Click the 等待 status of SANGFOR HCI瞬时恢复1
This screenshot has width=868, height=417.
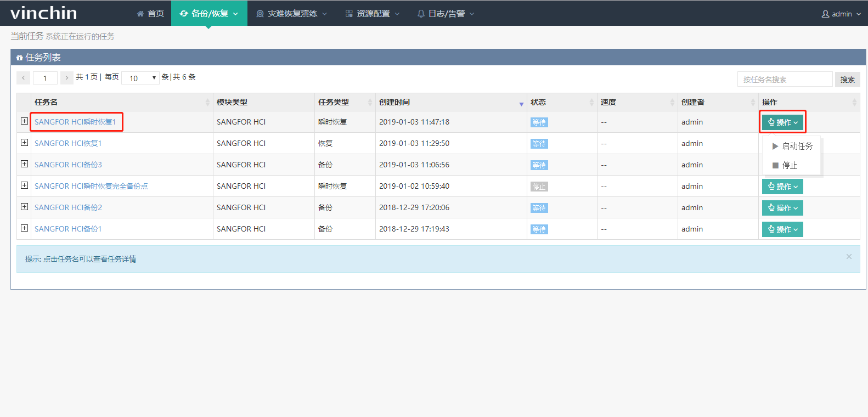tap(539, 122)
